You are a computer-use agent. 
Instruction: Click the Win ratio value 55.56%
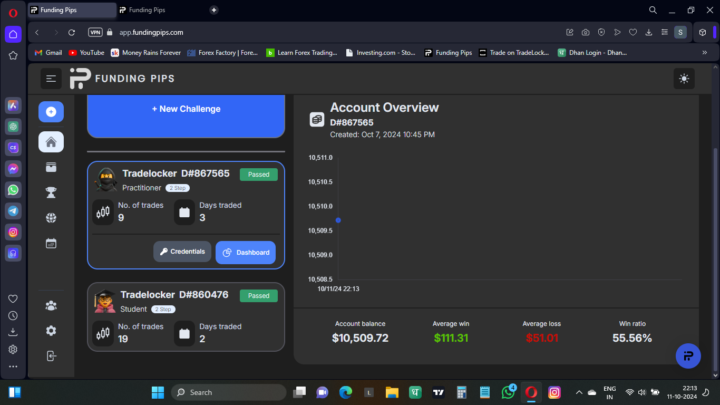(x=632, y=338)
